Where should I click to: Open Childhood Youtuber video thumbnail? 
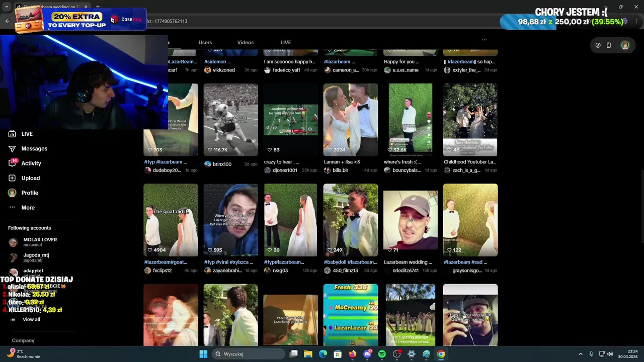click(x=470, y=120)
